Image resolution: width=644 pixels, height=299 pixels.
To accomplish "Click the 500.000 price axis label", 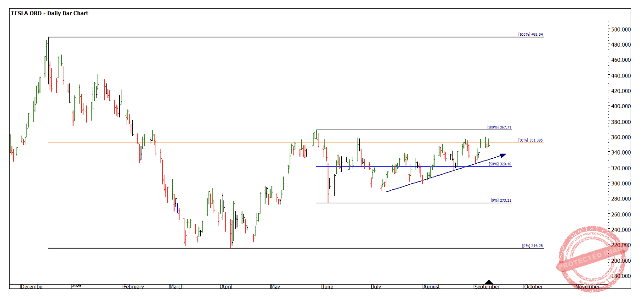I will [x=619, y=29].
